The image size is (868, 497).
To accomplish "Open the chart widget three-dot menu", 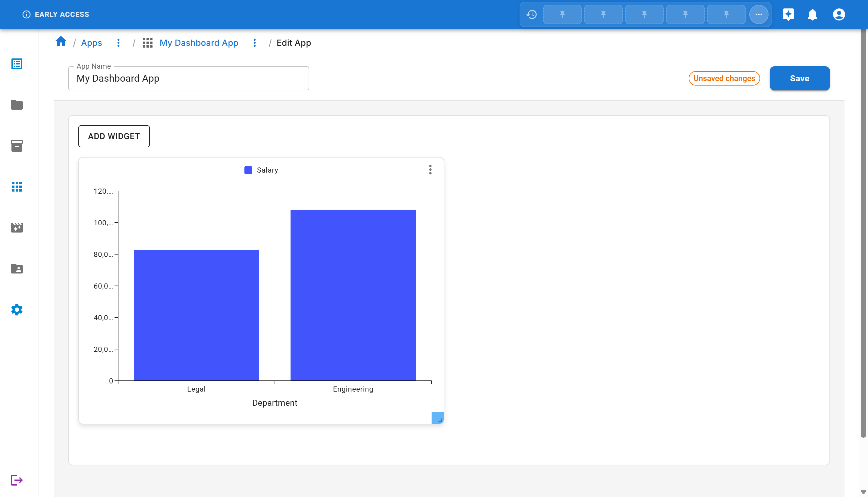I will [430, 170].
